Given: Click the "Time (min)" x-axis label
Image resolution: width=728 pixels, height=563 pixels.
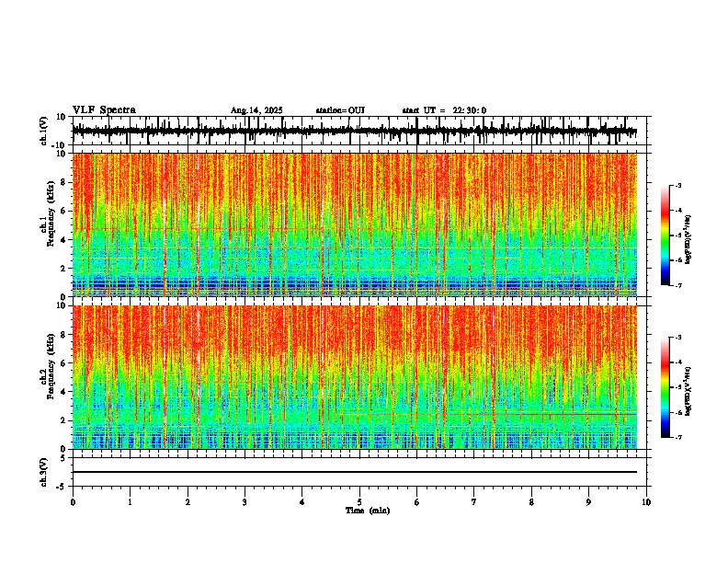Looking at the screenshot, I should coord(368,511).
